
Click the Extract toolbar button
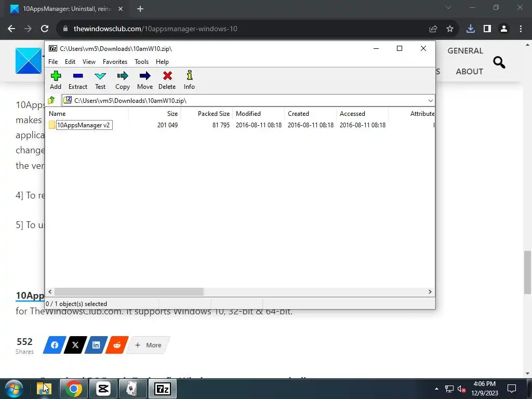point(78,80)
